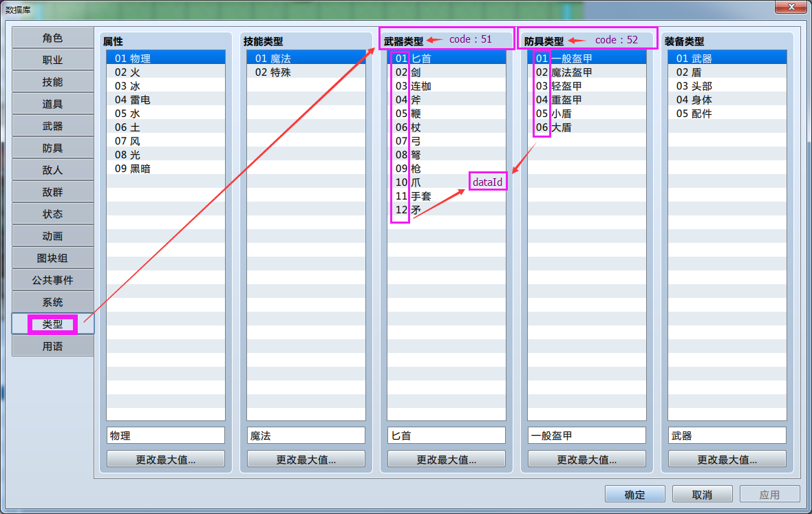Select weapon type 10 爪
812x514 pixels.
click(447, 182)
